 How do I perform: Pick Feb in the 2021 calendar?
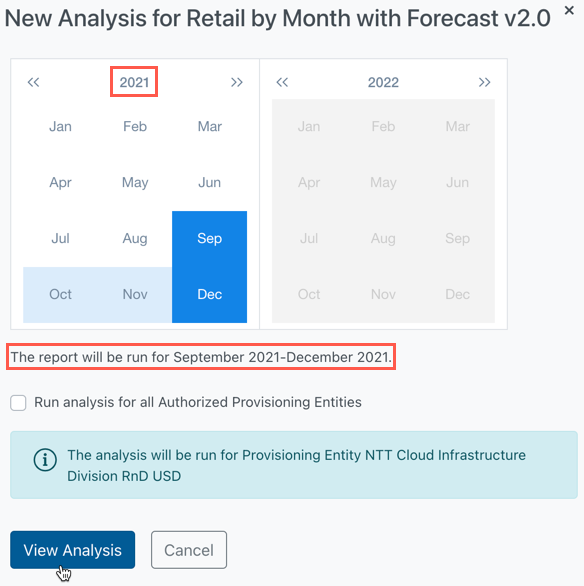(x=135, y=127)
